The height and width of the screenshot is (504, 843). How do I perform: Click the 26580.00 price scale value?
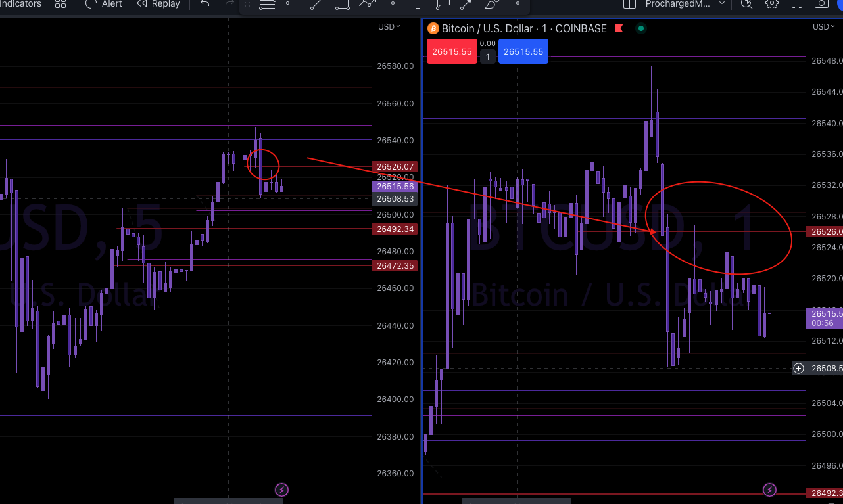[395, 66]
